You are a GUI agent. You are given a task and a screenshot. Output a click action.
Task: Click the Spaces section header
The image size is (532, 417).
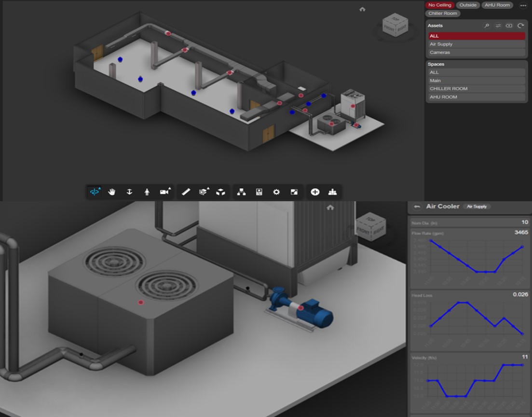436,64
